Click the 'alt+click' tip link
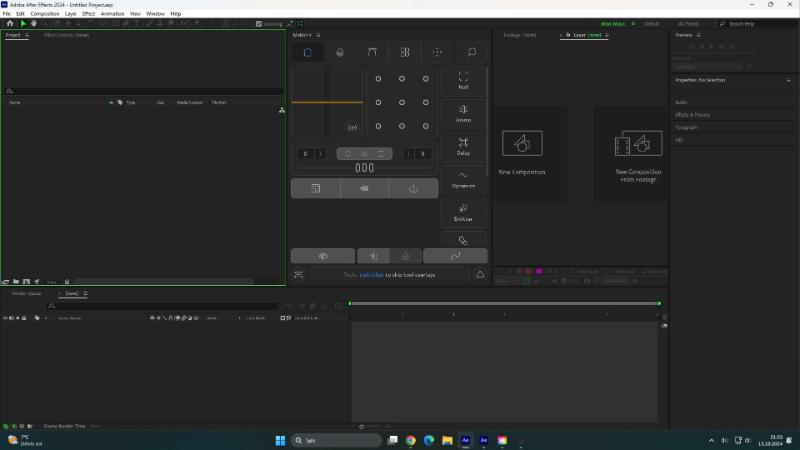 coord(371,274)
